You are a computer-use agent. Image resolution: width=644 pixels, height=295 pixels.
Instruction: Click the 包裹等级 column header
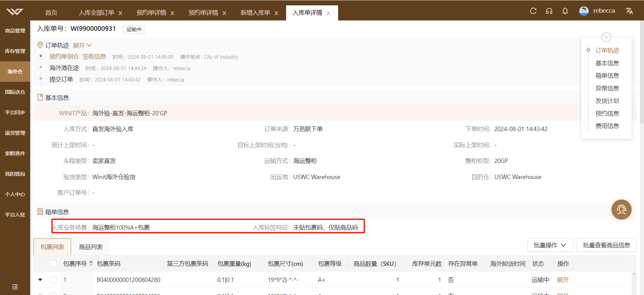pyautogui.click(x=330, y=263)
